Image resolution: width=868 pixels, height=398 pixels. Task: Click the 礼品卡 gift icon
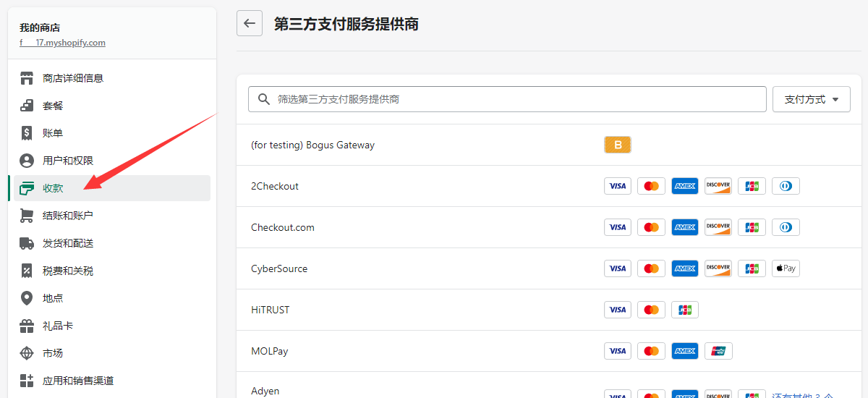[x=27, y=326]
